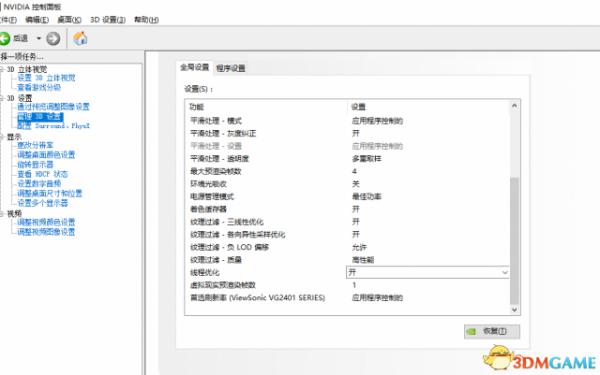The image size is (600, 375).
Task: Switch to the 程序设置 tab
Action: click(x=231, y=68)
